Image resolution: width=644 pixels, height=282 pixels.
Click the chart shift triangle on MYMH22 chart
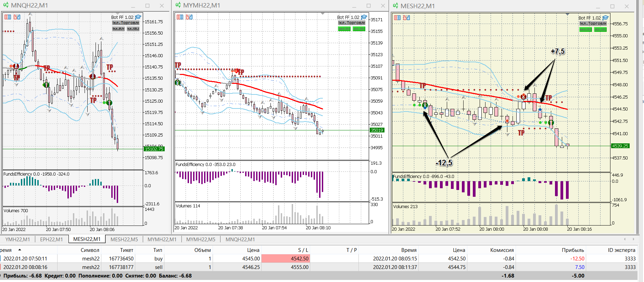click(323, 13)
